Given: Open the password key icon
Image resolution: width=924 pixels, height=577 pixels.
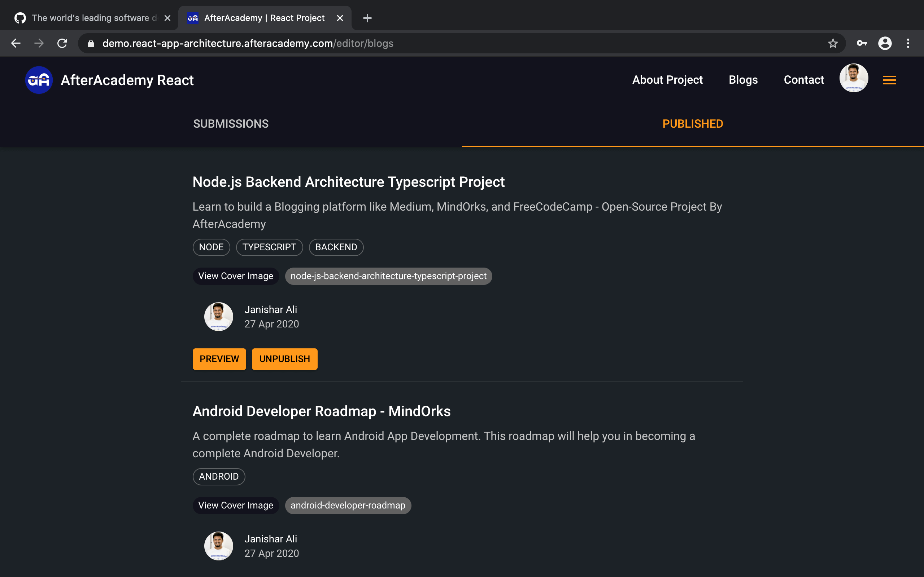Looking at the screenshot, I should (x=862, y=44).
